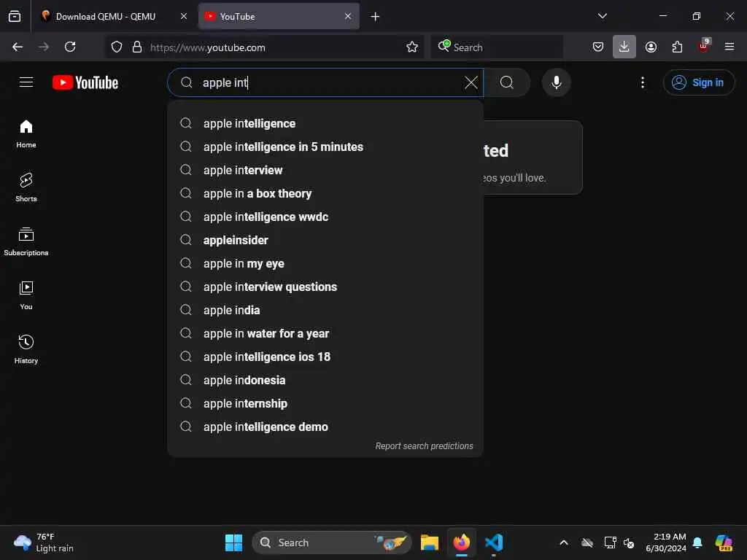Show hidden system tray icons
747x560 pixels.
pos(564,542)
